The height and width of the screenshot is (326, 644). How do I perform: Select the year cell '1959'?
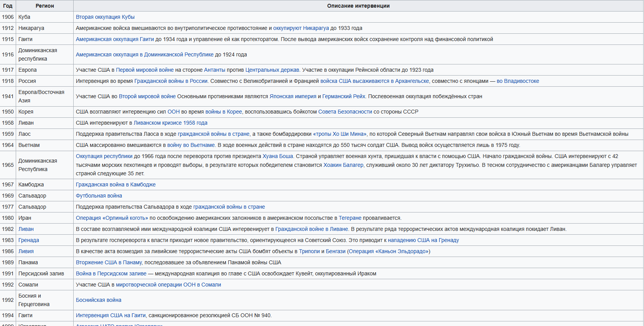click(8, 134)
